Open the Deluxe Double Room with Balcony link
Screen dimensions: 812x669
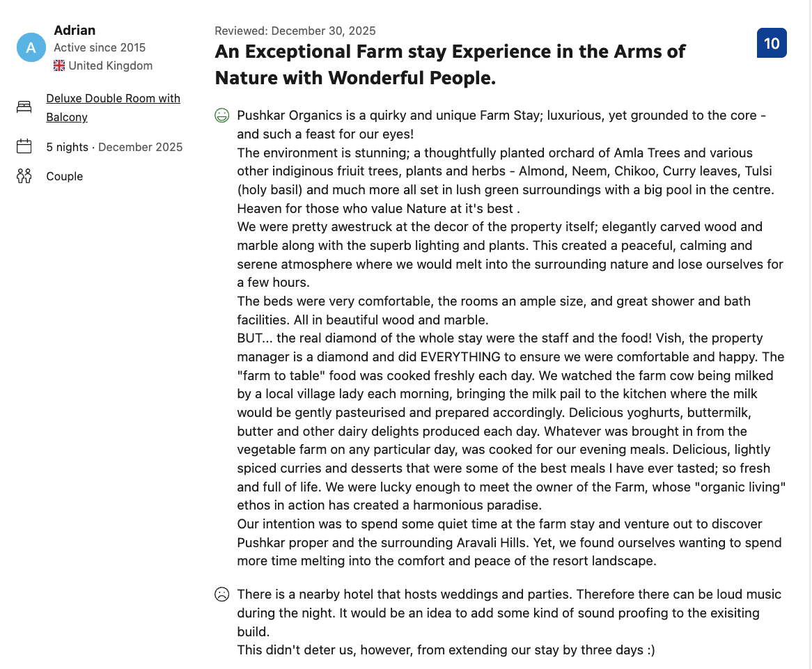113,108
